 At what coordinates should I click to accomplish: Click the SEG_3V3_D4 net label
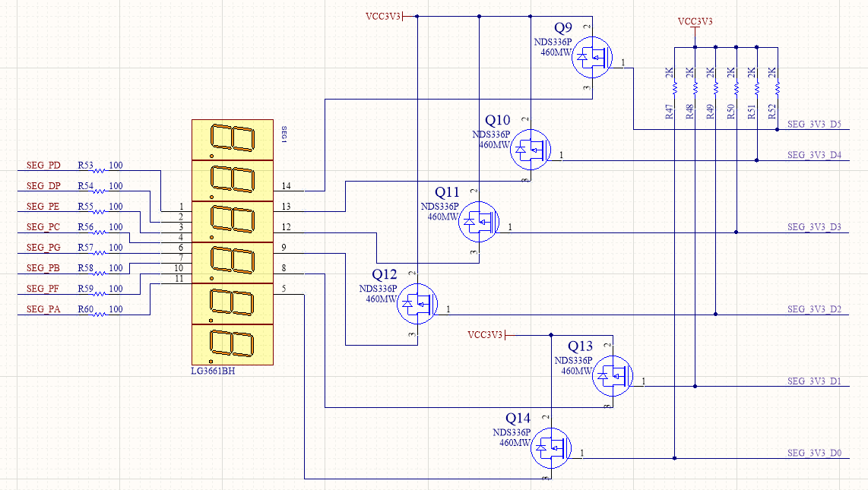tap(814, 155)
